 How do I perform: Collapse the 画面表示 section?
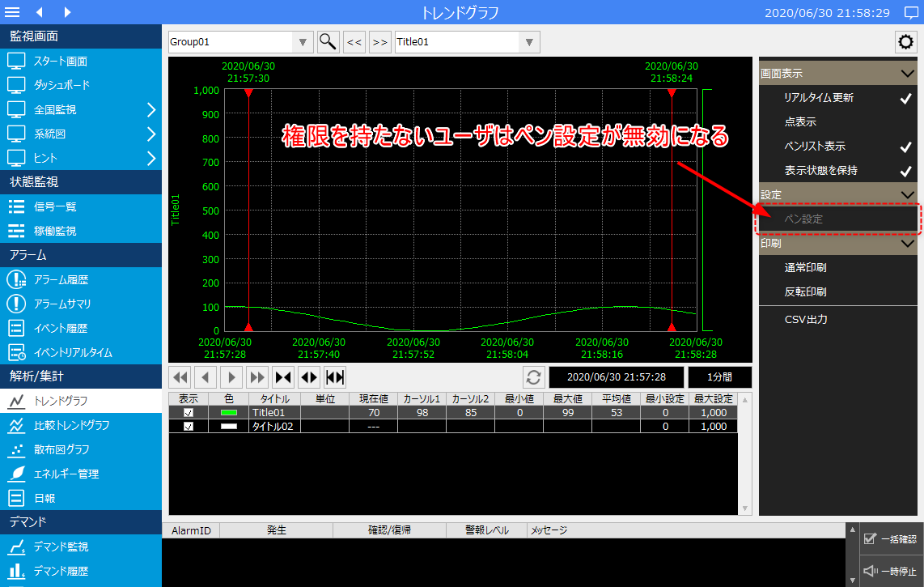pos(906,74)
